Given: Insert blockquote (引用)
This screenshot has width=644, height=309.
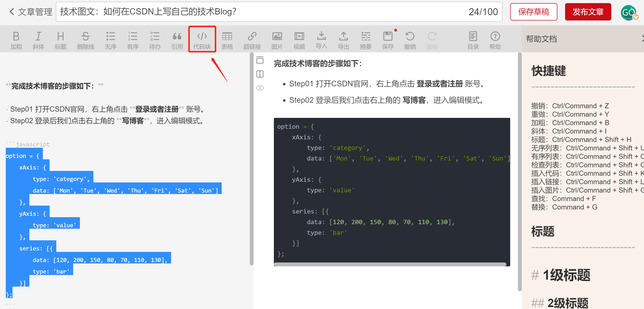Looking at the screenshot, I should click(177, 40).
